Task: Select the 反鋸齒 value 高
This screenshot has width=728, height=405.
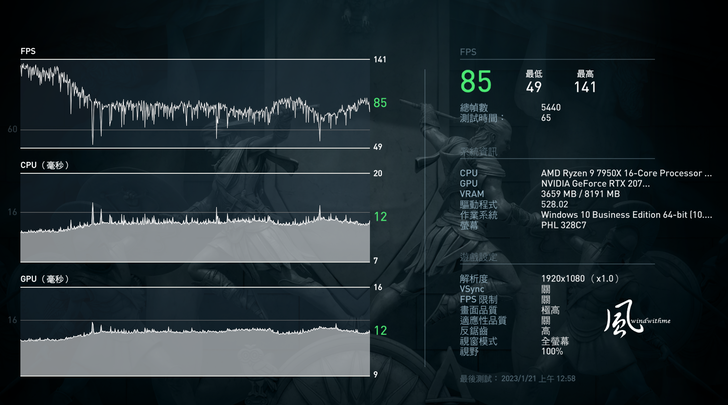Action: 546,331
